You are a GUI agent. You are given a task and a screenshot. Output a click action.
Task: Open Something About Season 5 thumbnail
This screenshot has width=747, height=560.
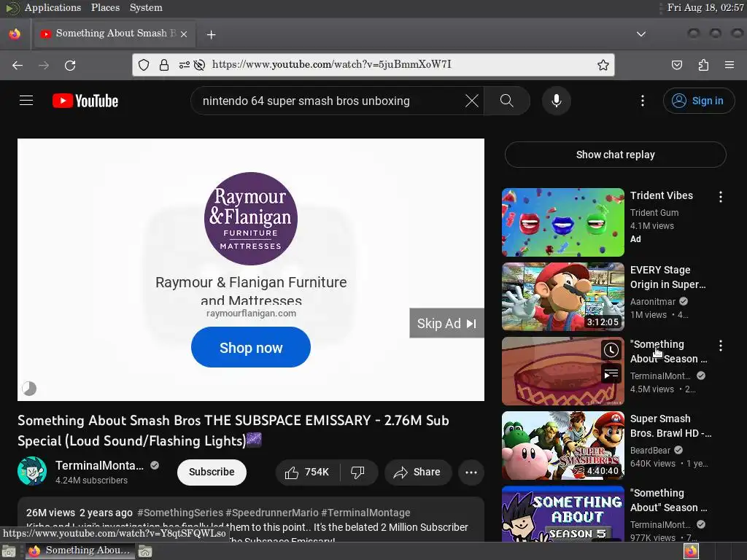tap(562, 514)
